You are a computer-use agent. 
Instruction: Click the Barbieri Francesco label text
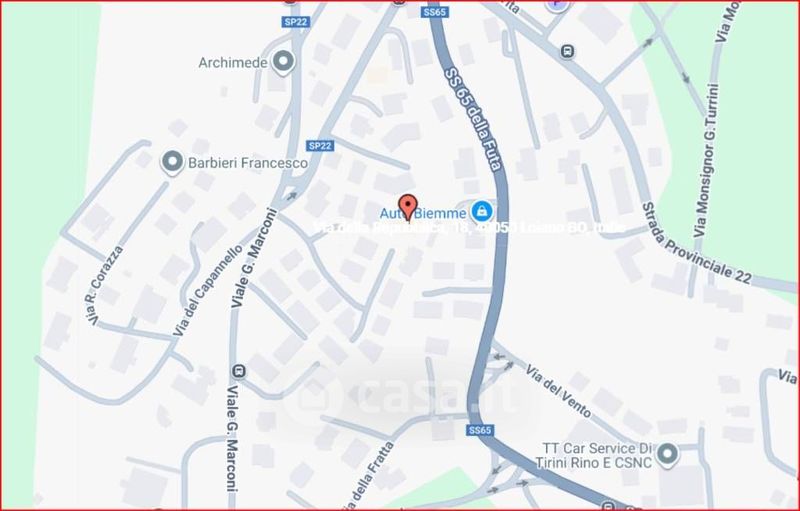[x=248, y=163]
